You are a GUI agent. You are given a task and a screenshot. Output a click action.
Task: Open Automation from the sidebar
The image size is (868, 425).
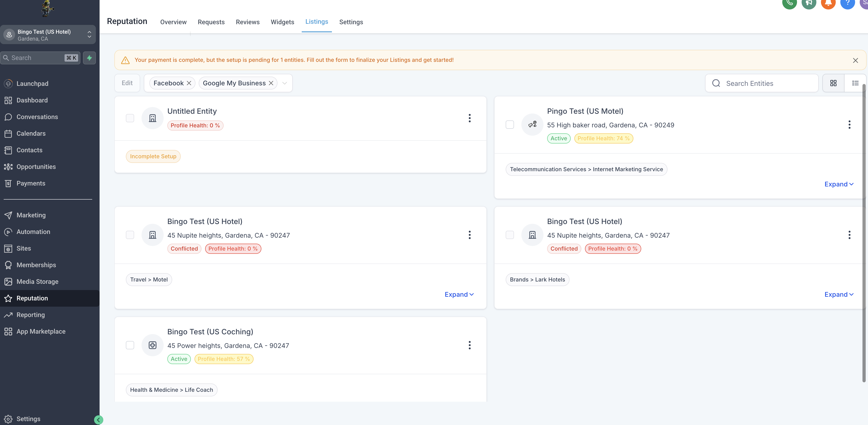(33, 232)
